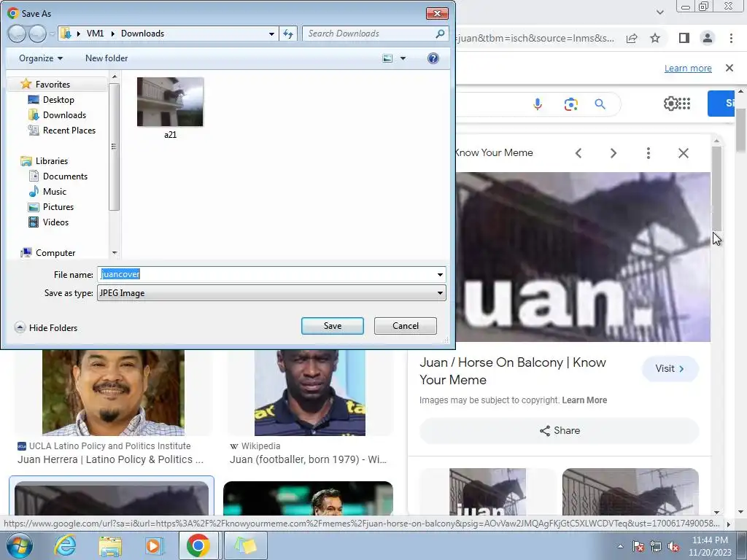Click the Share button in preview panel
Viewport: 747px width, 560px height.
coord(560,430)
